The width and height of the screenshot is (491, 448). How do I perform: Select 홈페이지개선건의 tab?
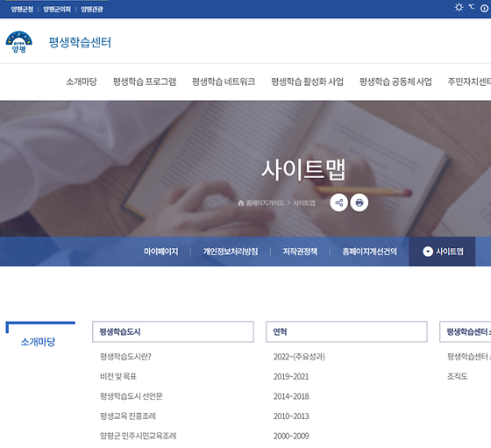[369, 252]
